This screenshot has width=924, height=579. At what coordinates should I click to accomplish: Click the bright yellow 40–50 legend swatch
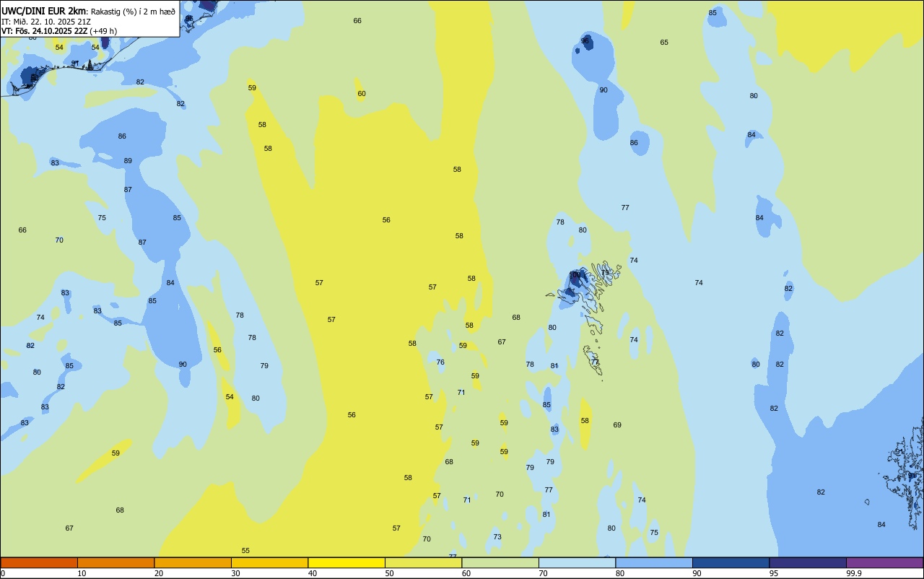[x=346, y=562]
